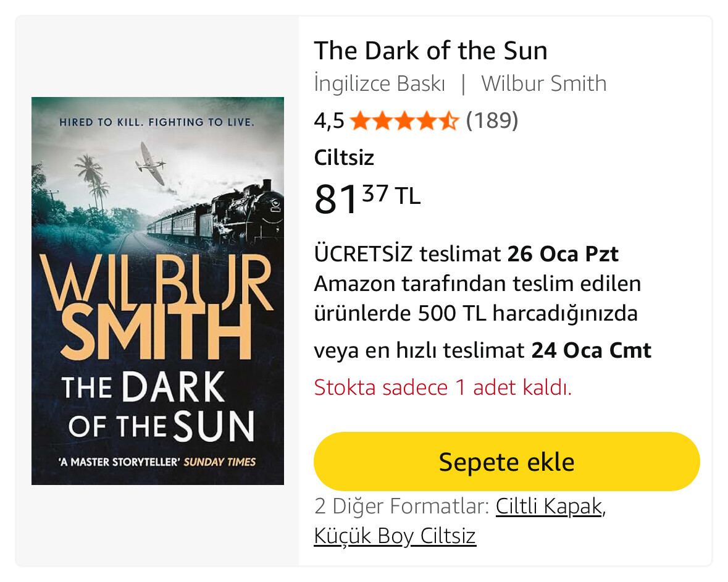Viewport: 728px width, 582px height.
Task: Select the Wilbur Smith author name
Action: point(543,83)
